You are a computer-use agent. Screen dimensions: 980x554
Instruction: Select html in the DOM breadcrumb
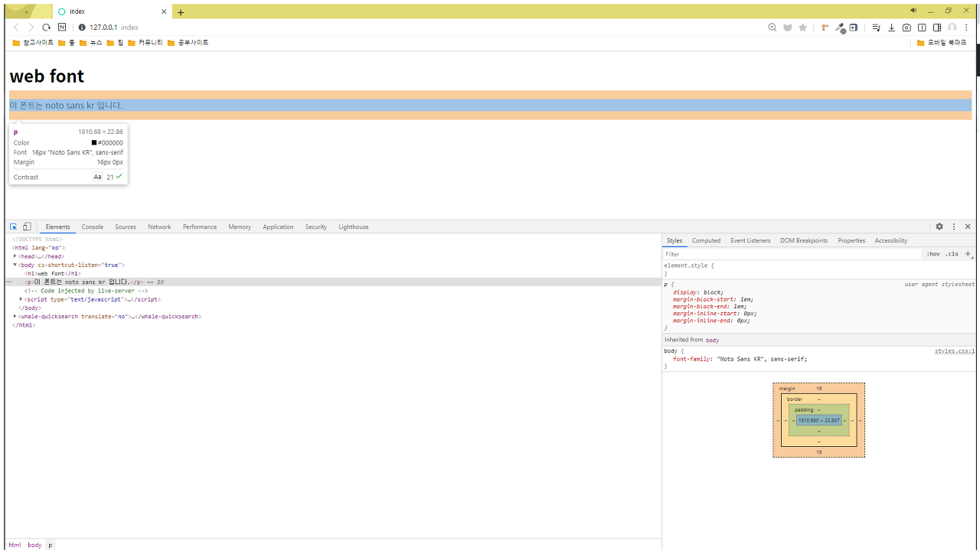tap(15, 545)
